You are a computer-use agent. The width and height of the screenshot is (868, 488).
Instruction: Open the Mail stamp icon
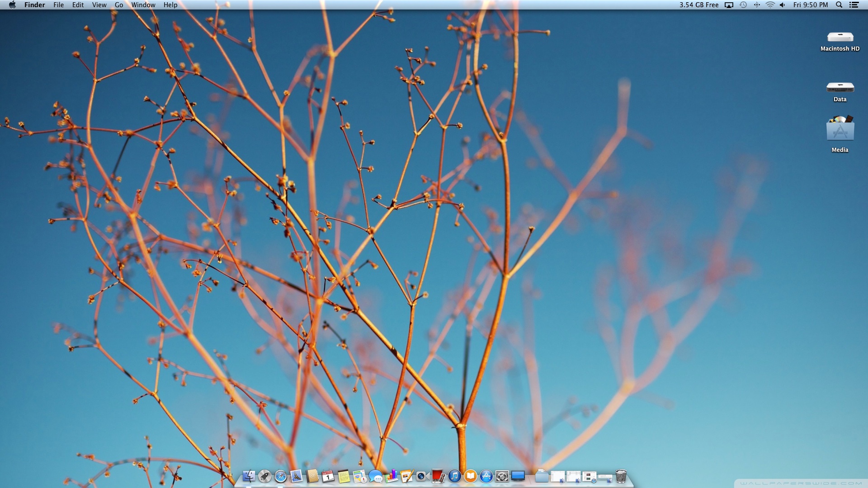(296, 476)
